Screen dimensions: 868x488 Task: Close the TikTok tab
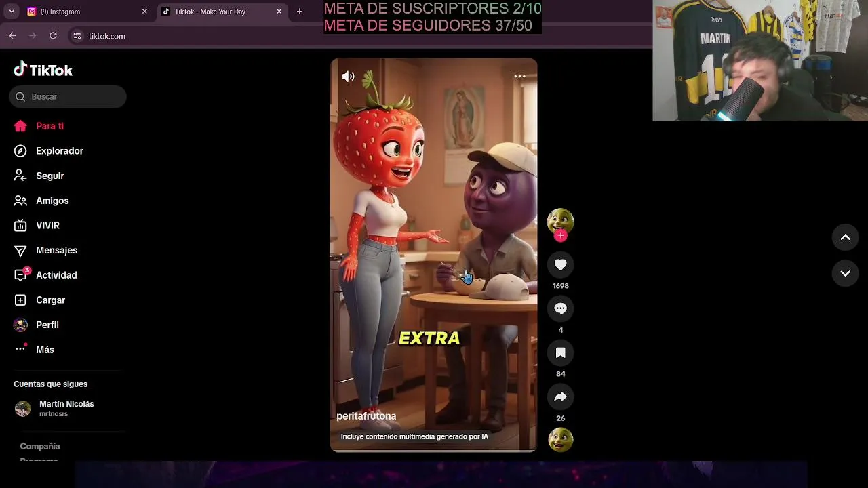click(x=279, y=12)
